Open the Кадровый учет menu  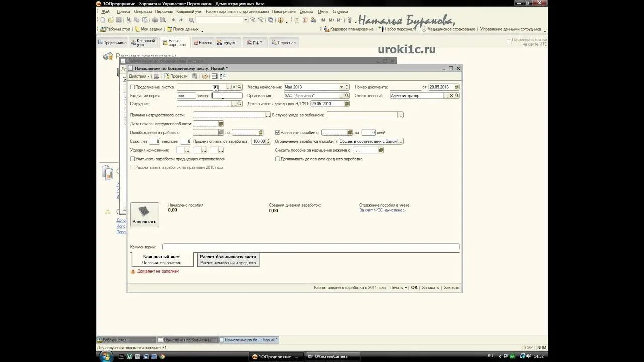tap(190, 11)
